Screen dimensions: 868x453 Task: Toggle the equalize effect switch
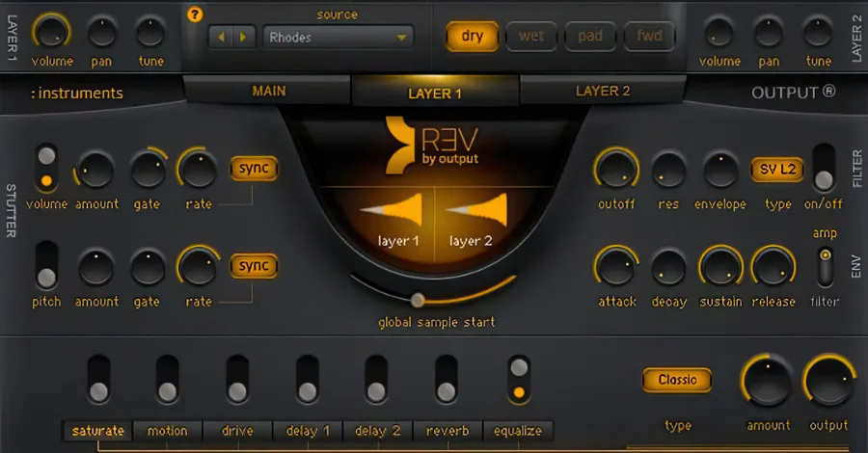point(519,381)
